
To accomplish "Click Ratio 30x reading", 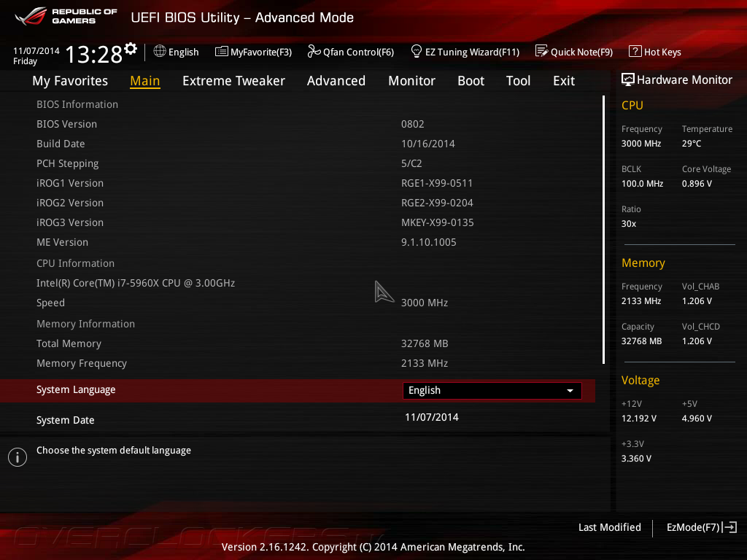I will click(x=628, y=224).
